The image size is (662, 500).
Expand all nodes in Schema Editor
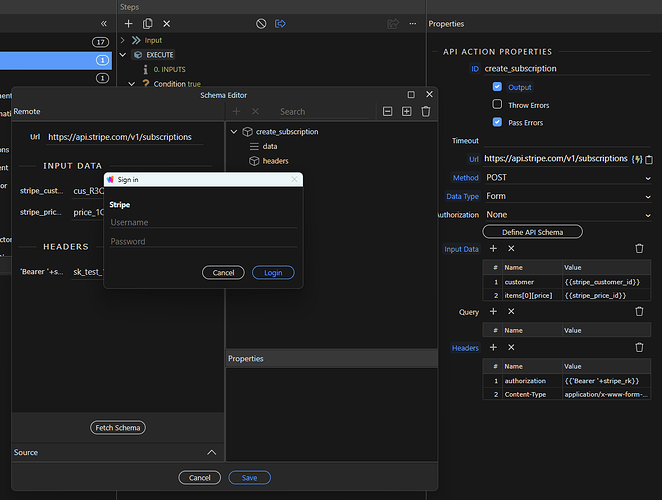click(x=406, y=111)
